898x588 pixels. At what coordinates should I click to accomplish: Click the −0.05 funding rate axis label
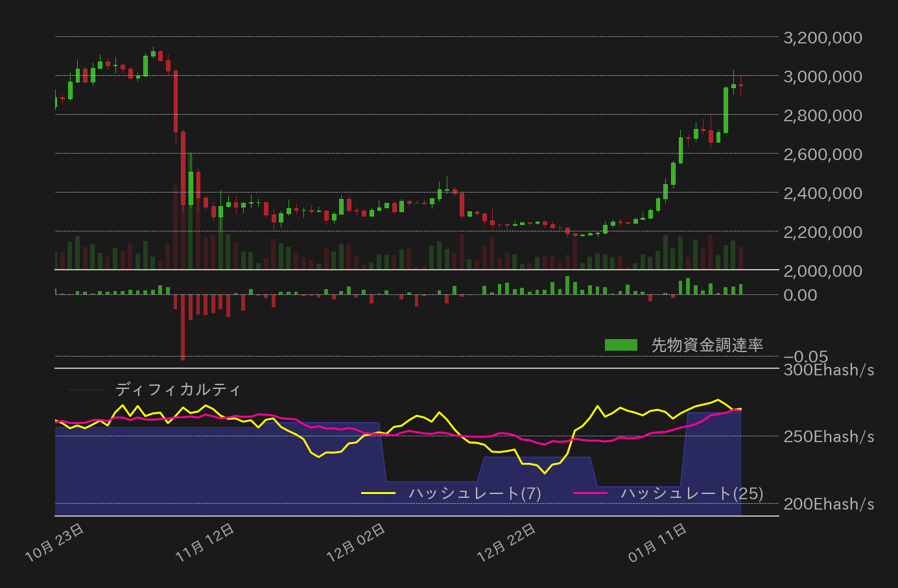[805, 357]
